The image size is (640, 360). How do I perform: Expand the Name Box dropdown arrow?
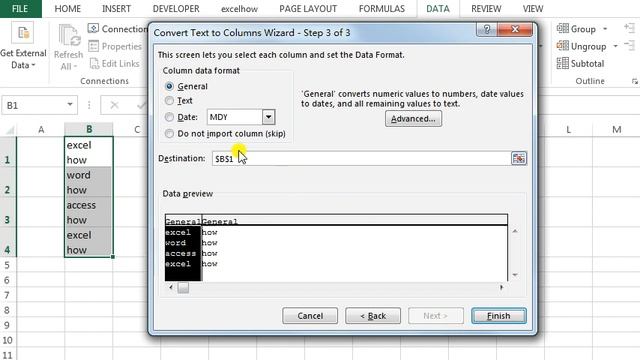tap(70, 105)
